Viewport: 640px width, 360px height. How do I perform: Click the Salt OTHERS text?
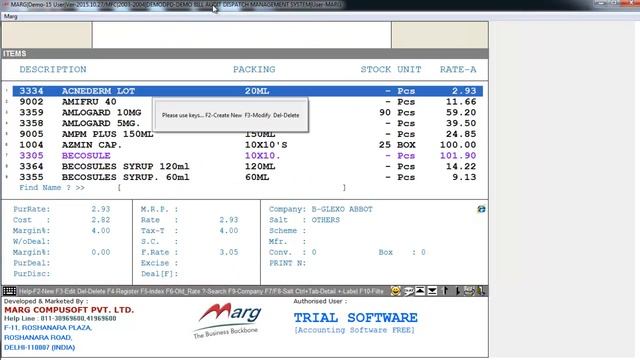[x=325, y=220]
